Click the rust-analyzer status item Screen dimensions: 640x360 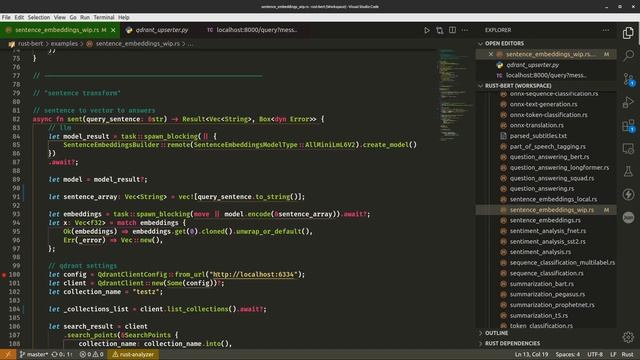(x=133, y=354)
